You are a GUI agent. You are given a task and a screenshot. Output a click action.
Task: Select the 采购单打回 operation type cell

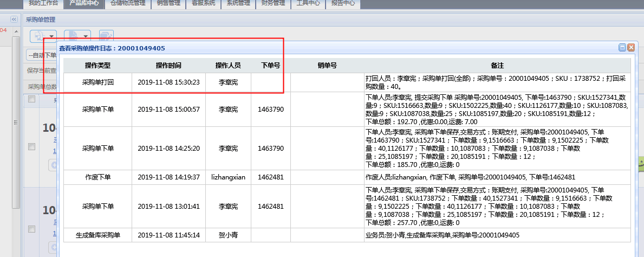pyautogui.click(x=97, y=82)
